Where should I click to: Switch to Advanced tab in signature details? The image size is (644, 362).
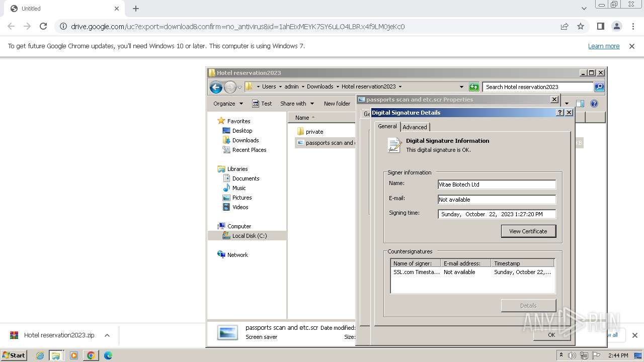point(415,127)
